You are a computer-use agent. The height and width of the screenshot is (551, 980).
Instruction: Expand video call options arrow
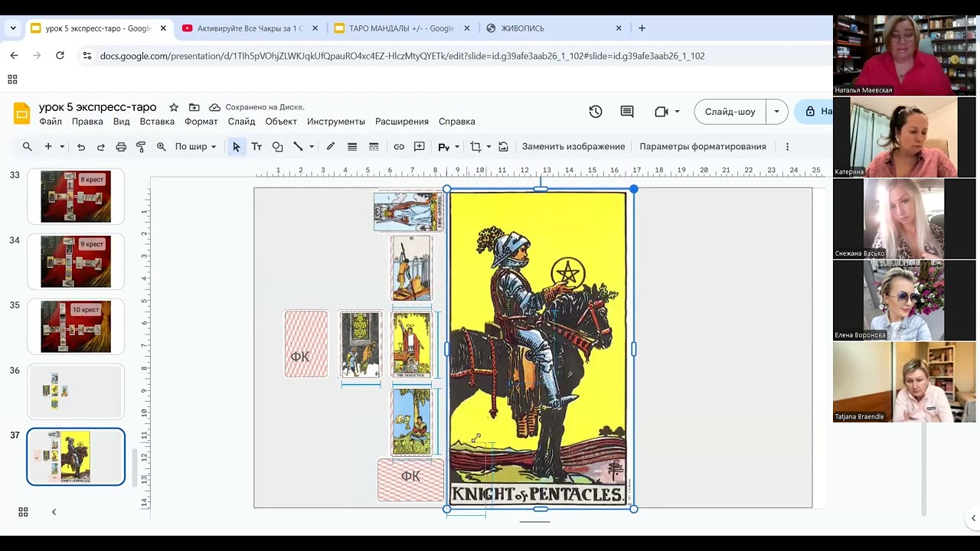click(x=678, y=112)
